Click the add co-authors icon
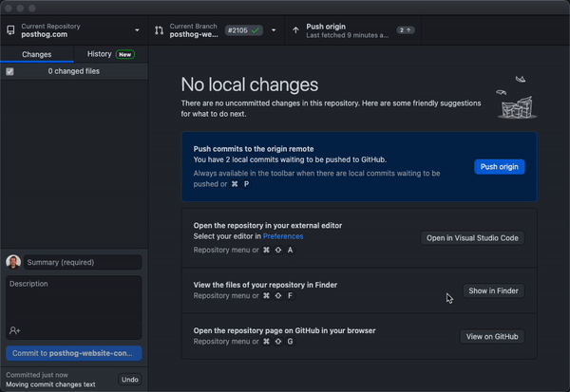This screenshot has height=392, width=570. click(x=15, y=330)
